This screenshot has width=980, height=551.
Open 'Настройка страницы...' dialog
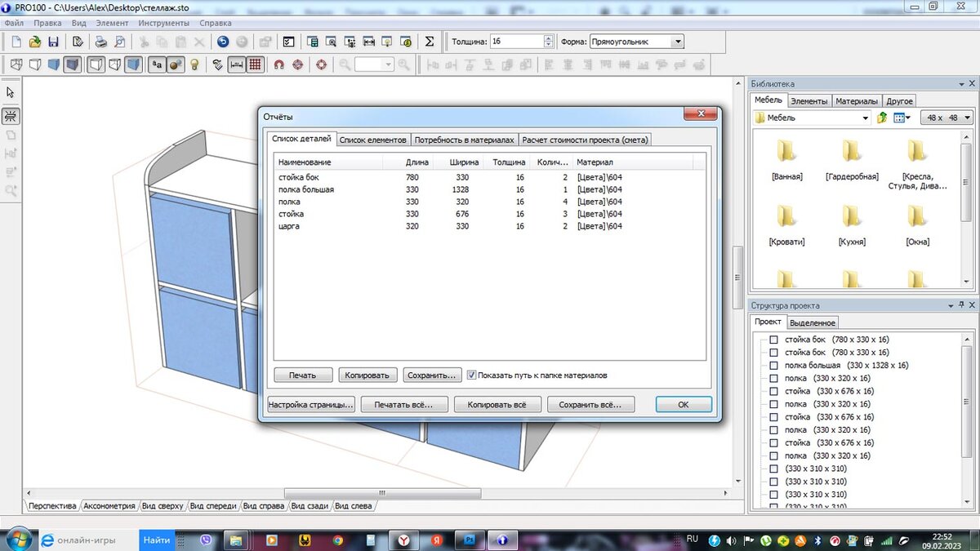pos(311,404)
